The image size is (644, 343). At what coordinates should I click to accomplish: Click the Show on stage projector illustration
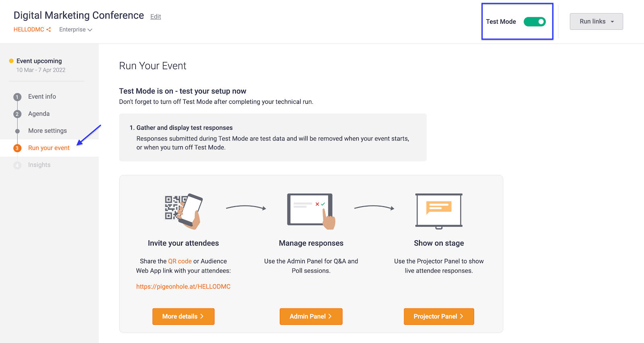[x=439, y=211]
